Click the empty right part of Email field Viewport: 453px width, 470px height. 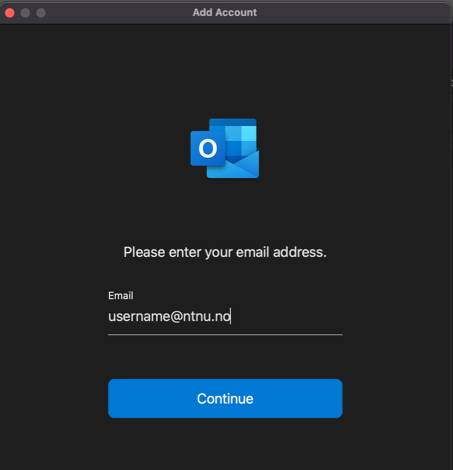tap(287, 316)
